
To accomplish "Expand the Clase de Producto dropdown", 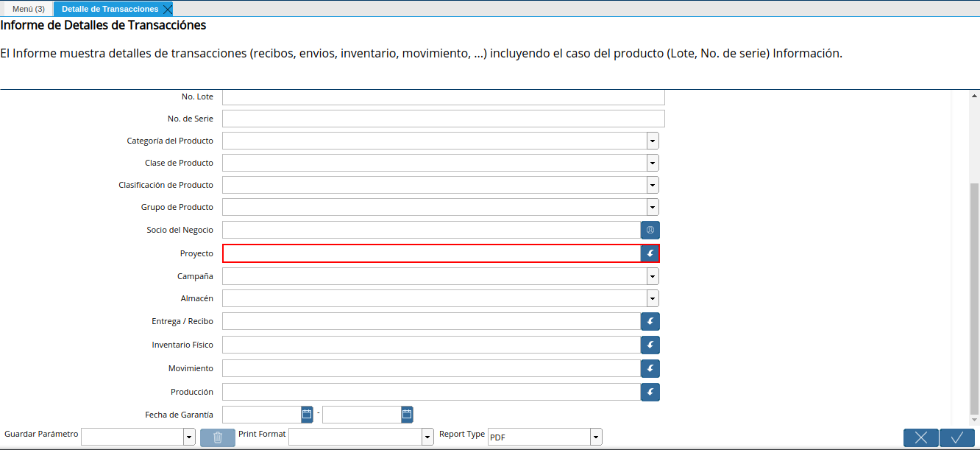I will tap(653, 163).
